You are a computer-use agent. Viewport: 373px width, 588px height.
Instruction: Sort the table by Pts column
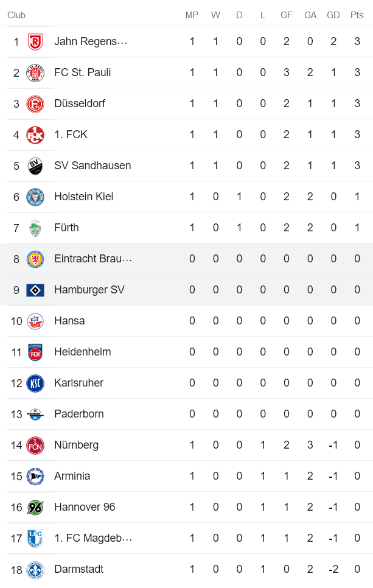[x=357, y=15]
